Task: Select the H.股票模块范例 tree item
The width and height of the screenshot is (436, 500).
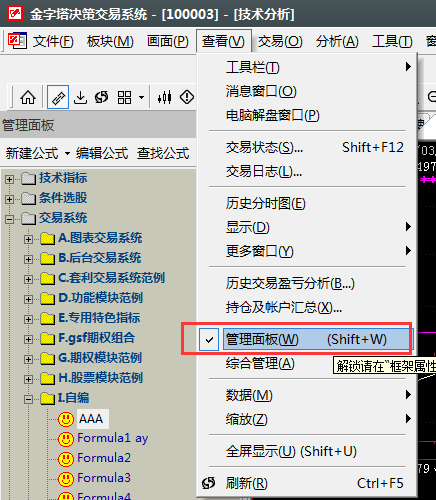Action: [x=101, y=378]
